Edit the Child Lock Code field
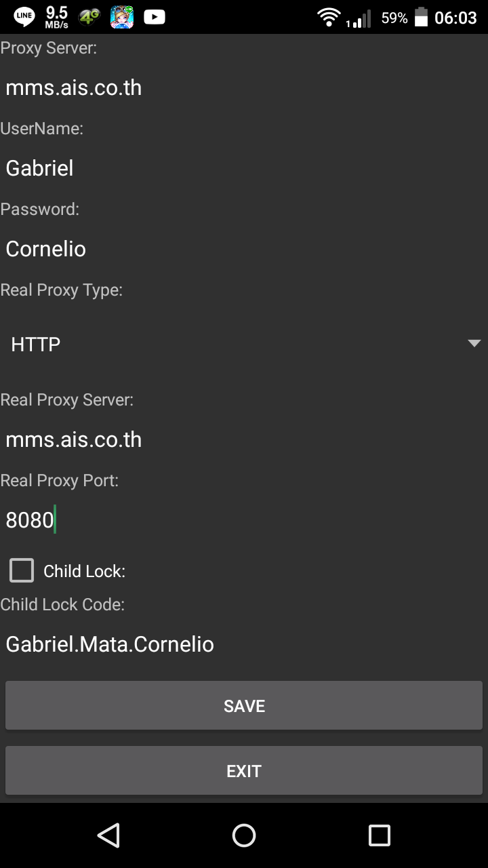Screen dimensions: 488x868 244,644
